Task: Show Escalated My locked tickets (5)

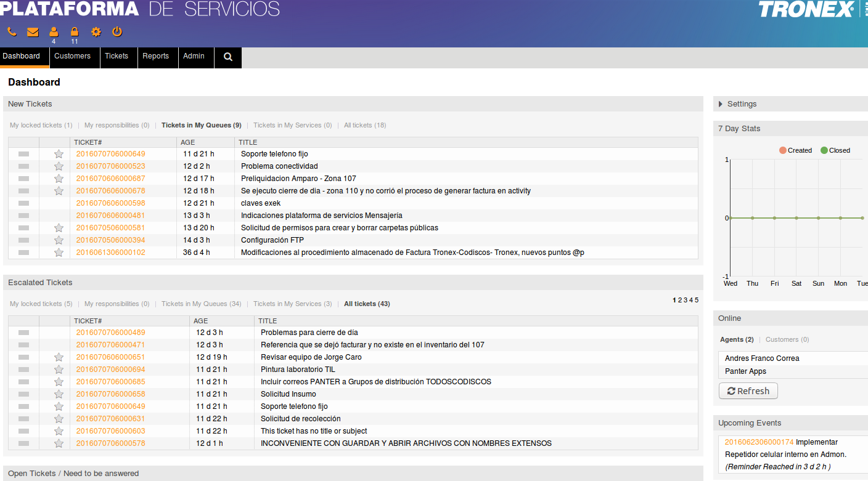Action: [41, 304]
